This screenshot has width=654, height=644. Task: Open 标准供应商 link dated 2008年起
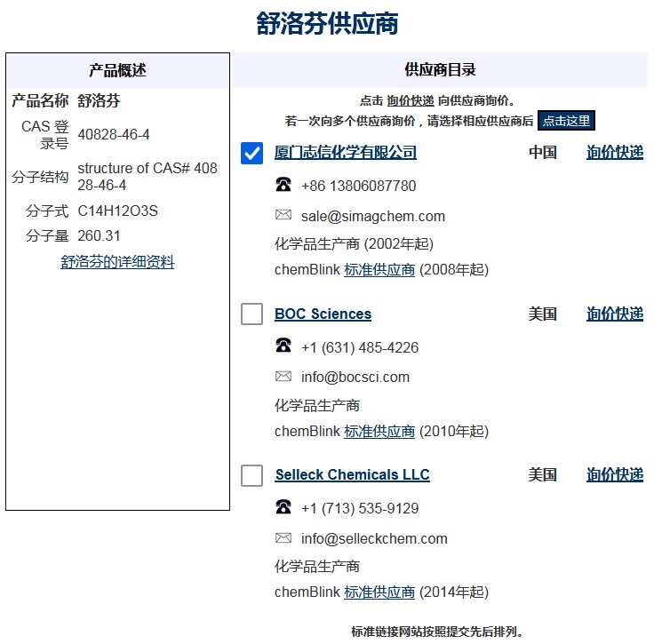[379, 269]
